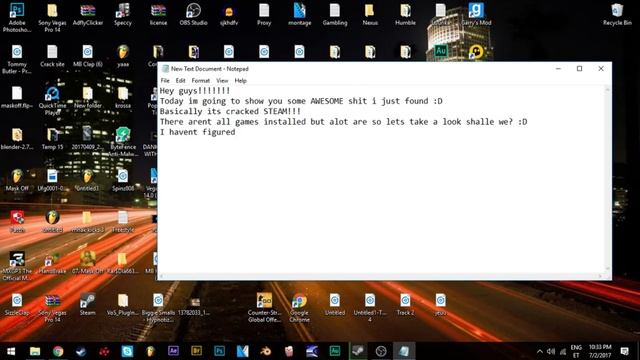The width and height of the screenshot is (640, 360).
Task: Open the Windows Start menu
Action: 11,351
